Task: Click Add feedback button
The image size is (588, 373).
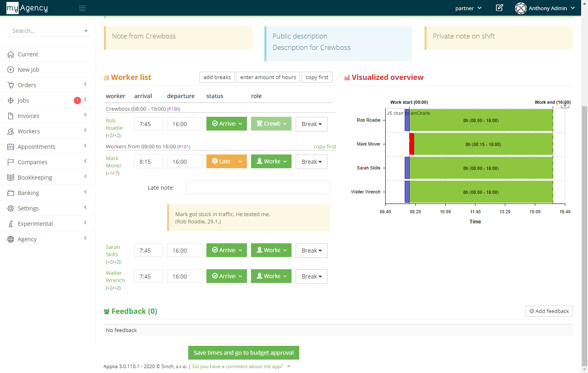Action: 549,311
